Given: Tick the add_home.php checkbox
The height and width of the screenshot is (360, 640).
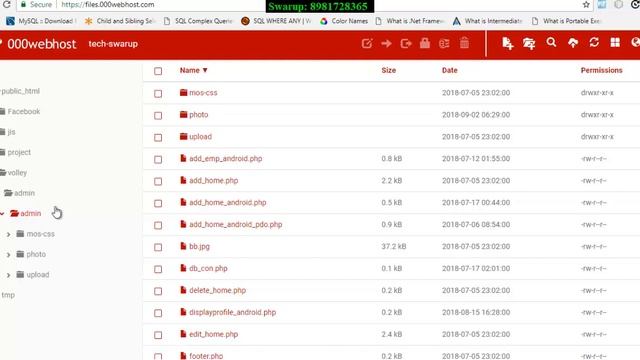Looking at the screenshot, I should click(x=158, y=181).
